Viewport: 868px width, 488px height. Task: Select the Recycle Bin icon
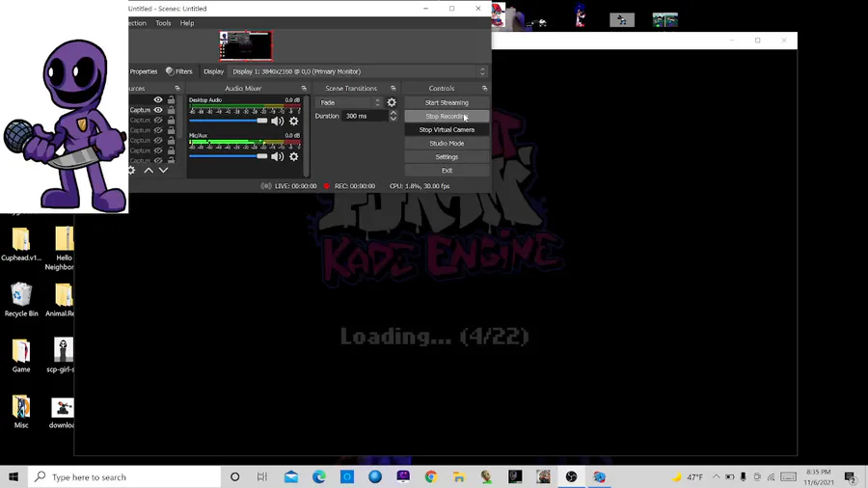tap(21, 299)
